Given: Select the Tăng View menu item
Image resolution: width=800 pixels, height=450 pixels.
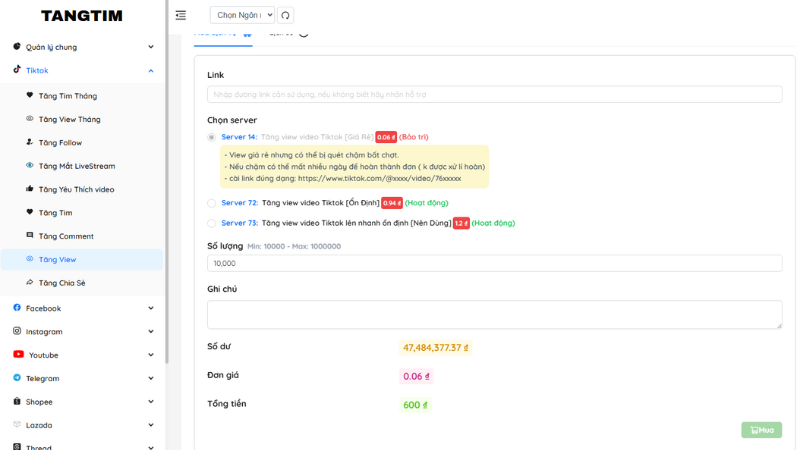Looking at the screenshot, I should [57, 259].
